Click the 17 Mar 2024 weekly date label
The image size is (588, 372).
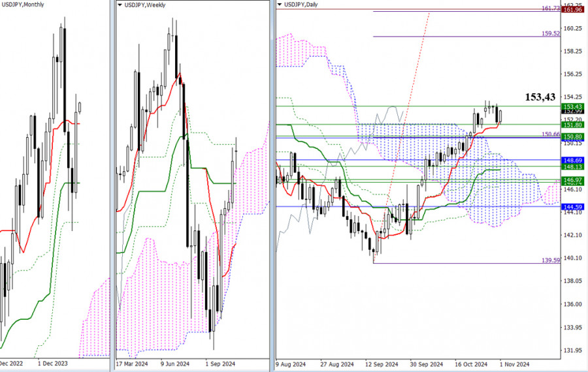pyautogui.click(x=132, y=364)
